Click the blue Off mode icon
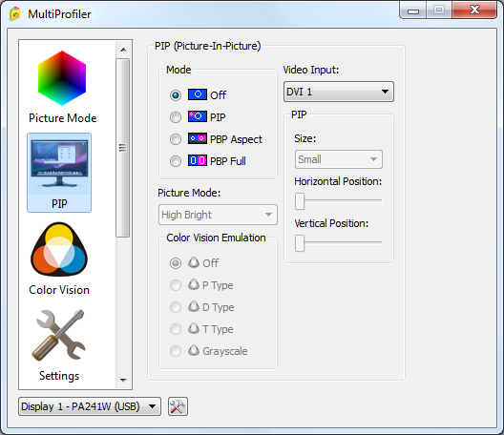This screenshot has height=435, width=504. pos(198,94)
